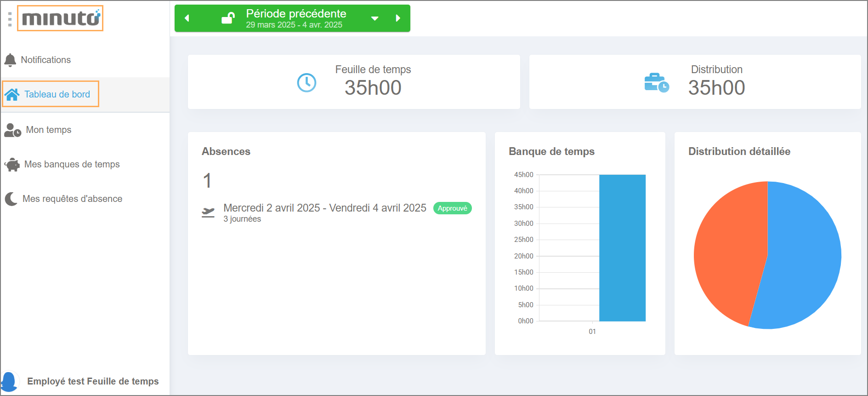Click the crescent moon absence icon

click(11, 199)
